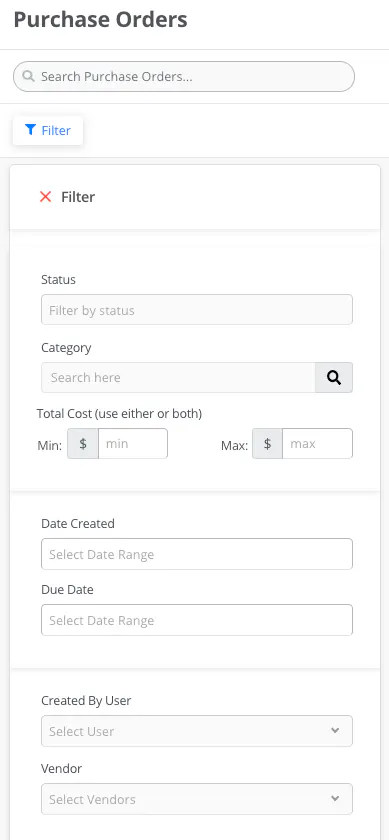Image resolution: width=389 pixels, height=840 pixels.
Task: Click the Category search magnifier button
Action: point(334,378)
